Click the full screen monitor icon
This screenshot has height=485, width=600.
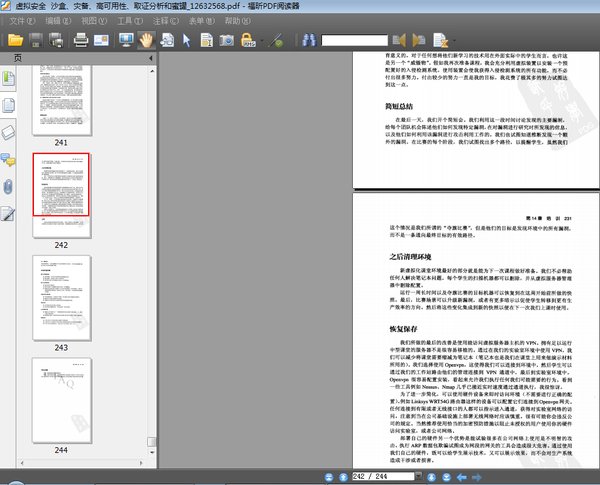pos(126,40)
